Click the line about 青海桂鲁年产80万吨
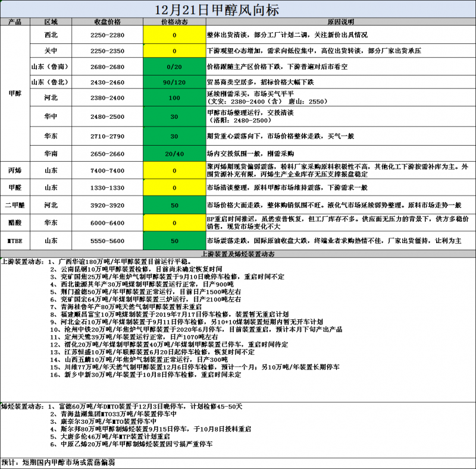 126,307
